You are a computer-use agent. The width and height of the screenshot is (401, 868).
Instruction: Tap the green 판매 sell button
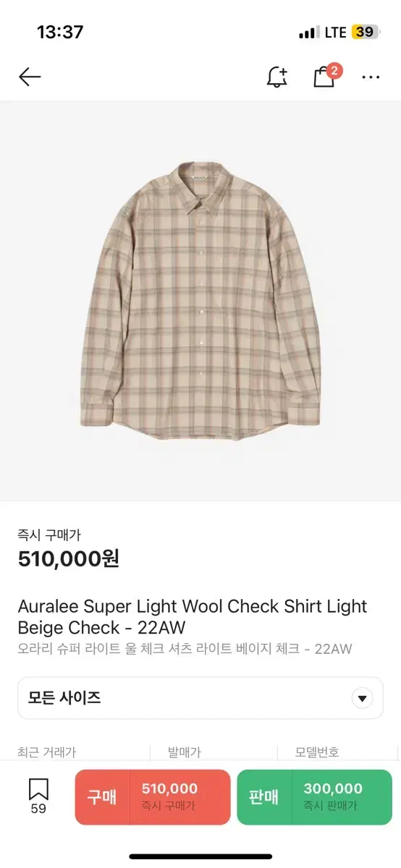pyautogui.click(x=264, y=797)
